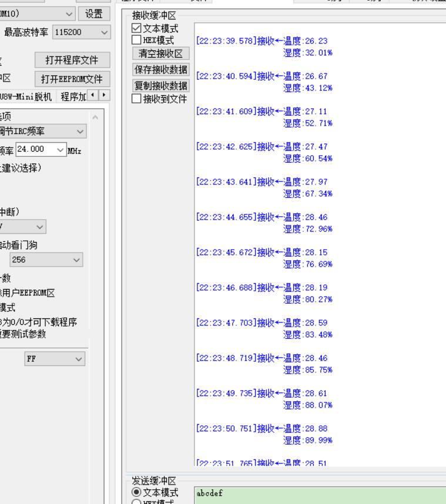Click the received line 湿度:72.96%

point(308,229)
